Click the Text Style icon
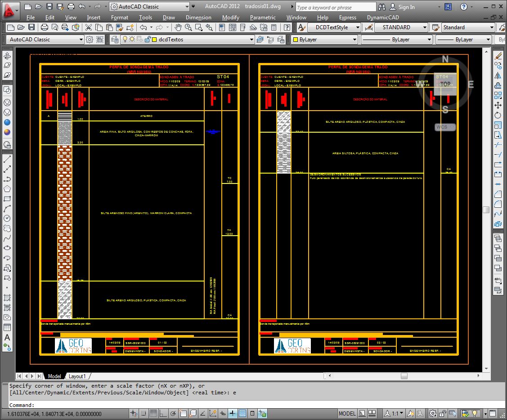 pos(301,27)
